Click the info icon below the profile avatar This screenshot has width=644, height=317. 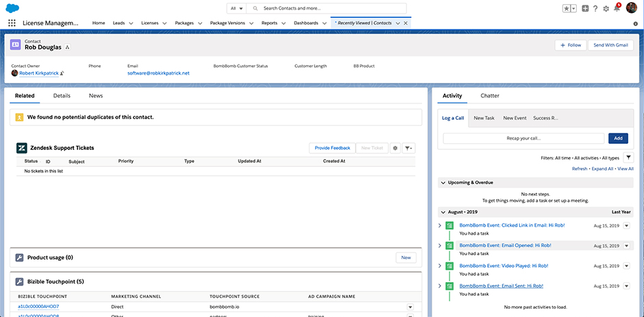pos(635,24)
